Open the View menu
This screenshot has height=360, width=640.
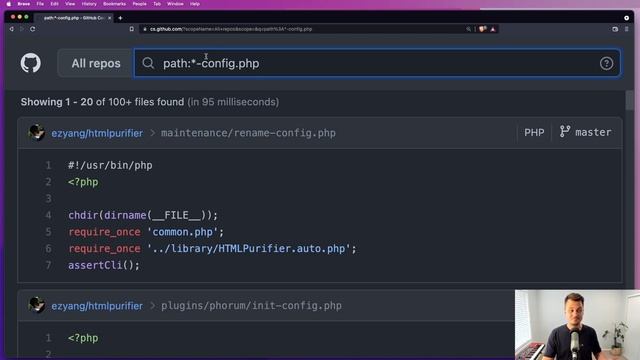[x=70, y=4]
